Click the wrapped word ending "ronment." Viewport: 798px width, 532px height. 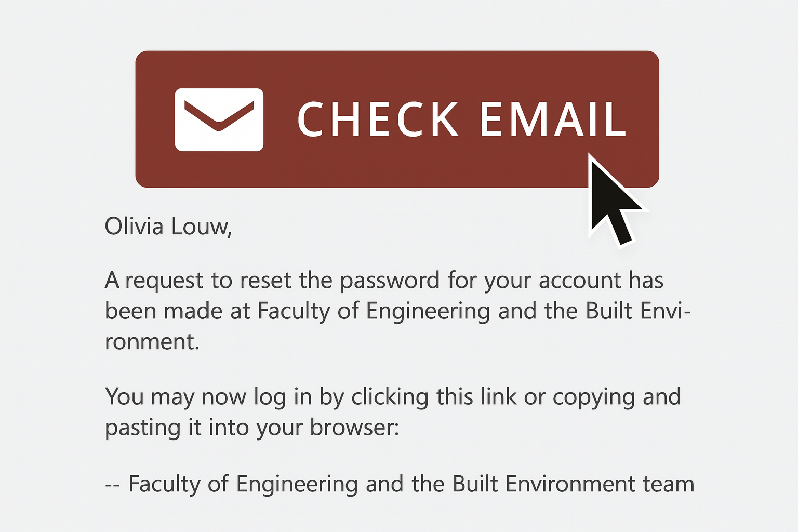pyautogui.click(x=152, y=342)
